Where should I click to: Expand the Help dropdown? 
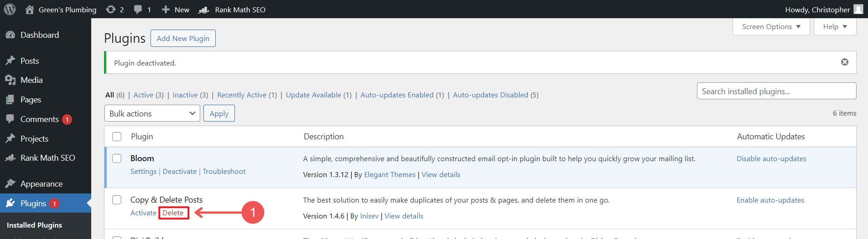(834, 27)
